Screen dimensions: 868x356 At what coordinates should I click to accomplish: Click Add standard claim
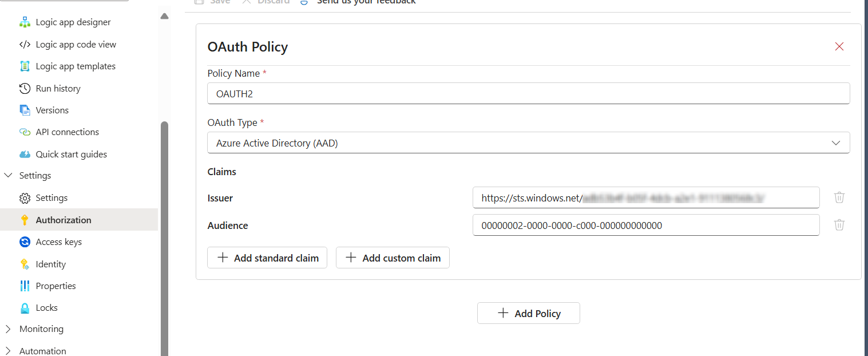(267, 258)
